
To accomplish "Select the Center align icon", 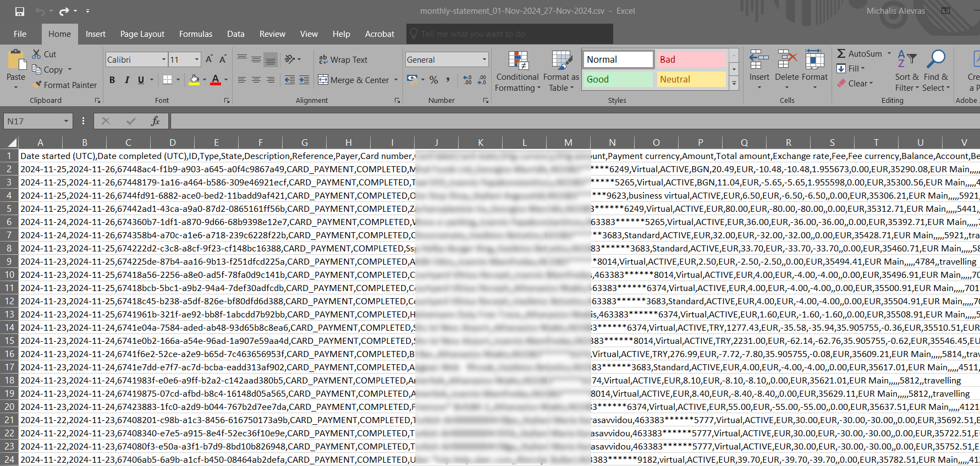I will 256,80.
